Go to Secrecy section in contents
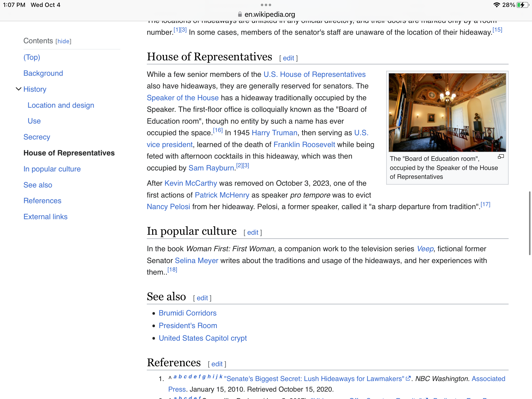Viewport: 532px width, 399px height. point(37,137)
